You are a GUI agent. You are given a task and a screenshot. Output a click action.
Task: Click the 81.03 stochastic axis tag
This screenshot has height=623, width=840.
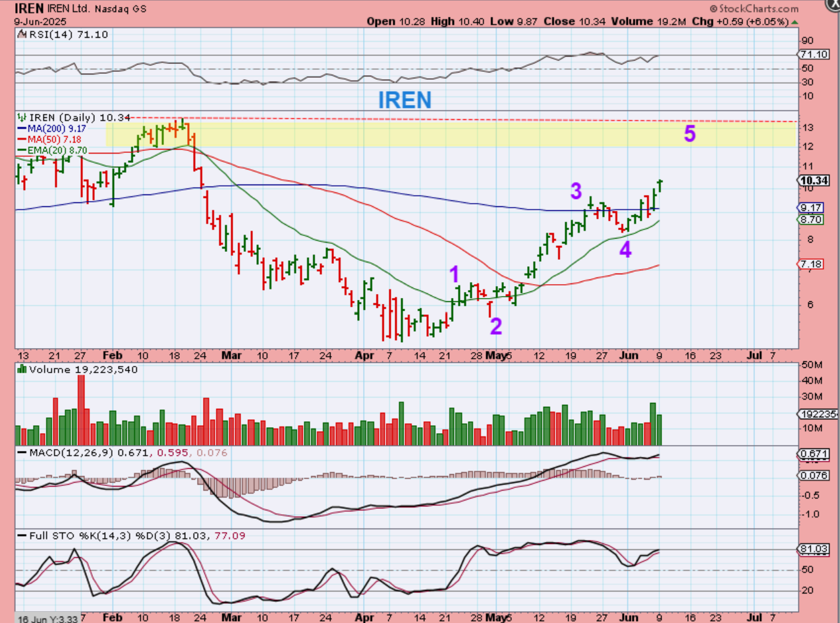click(812, 549)
